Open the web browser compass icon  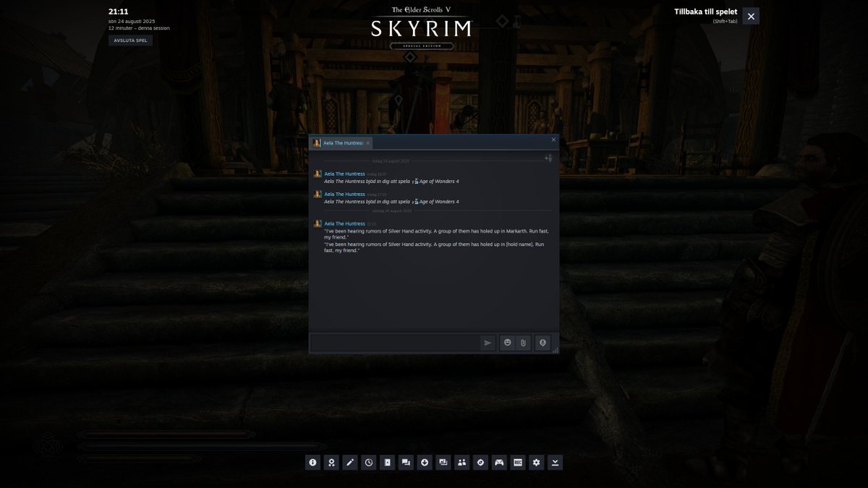point(480,463)
